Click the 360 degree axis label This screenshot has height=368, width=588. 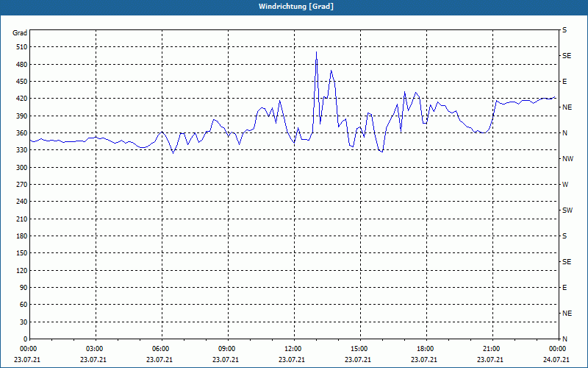click(22, 133)
